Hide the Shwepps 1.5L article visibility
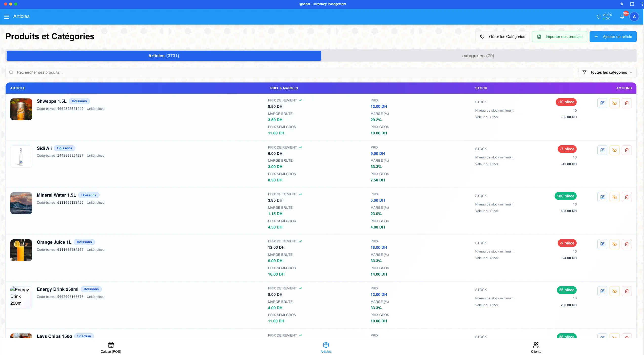The image size is (644, 355). point(614,103)
